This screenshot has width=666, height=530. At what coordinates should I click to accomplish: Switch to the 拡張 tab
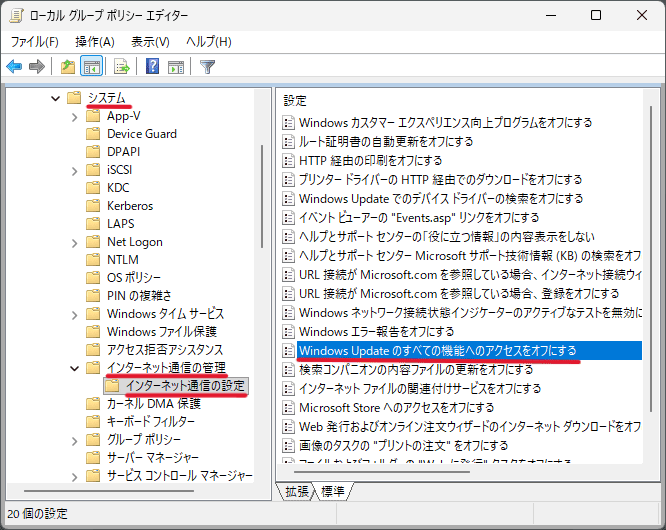[297, 491]
